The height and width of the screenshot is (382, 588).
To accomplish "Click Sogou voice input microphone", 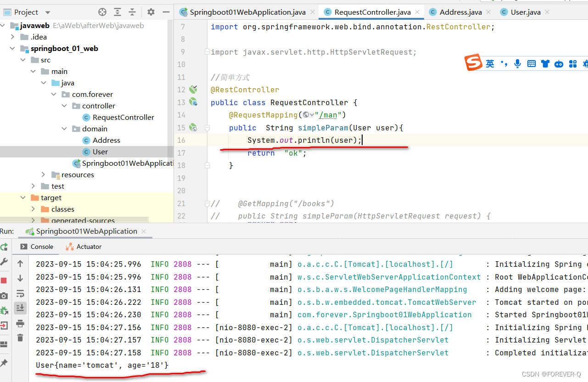I will (x=518, y=64).
